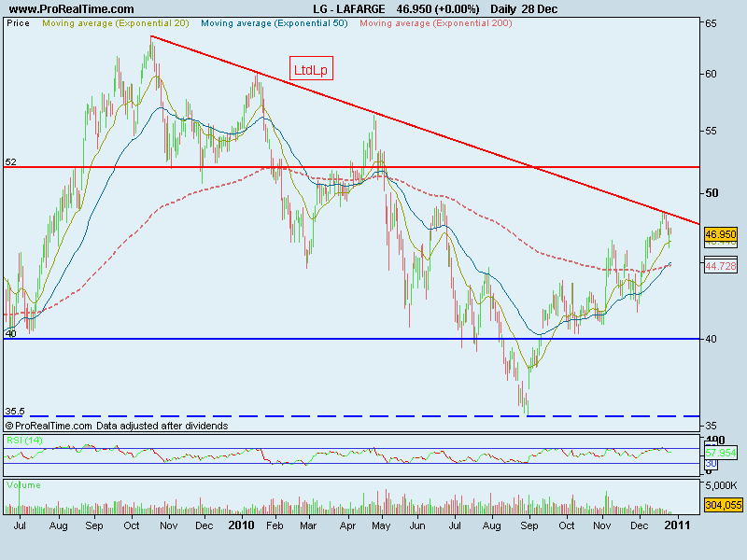The image size is (747, 560).
Task: Click the Daily 28 Dec timeframe text
Action: (524, 9)
